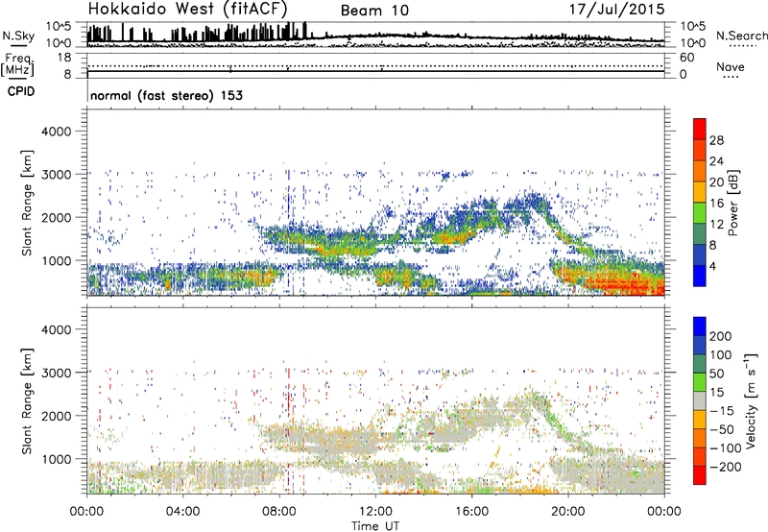The height and width of the screenshot is (532, 768).
Task: Click the 'Power [dB]' colorbar title
Action: click(732, 203)
